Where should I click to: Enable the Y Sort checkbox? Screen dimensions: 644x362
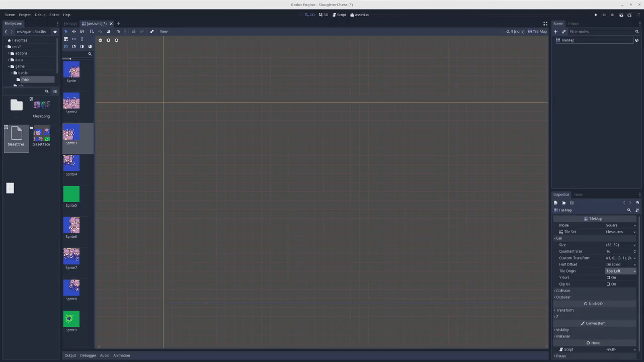[608, 278]
